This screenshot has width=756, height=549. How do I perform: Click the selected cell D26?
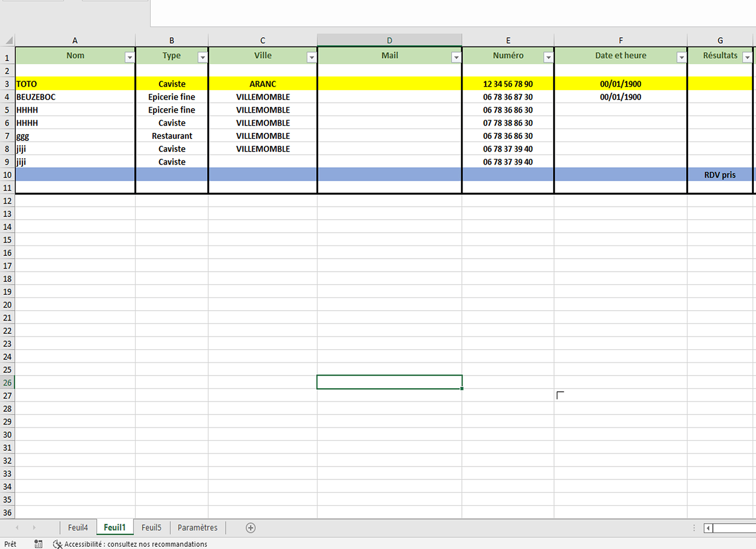(x=390, y=382)
